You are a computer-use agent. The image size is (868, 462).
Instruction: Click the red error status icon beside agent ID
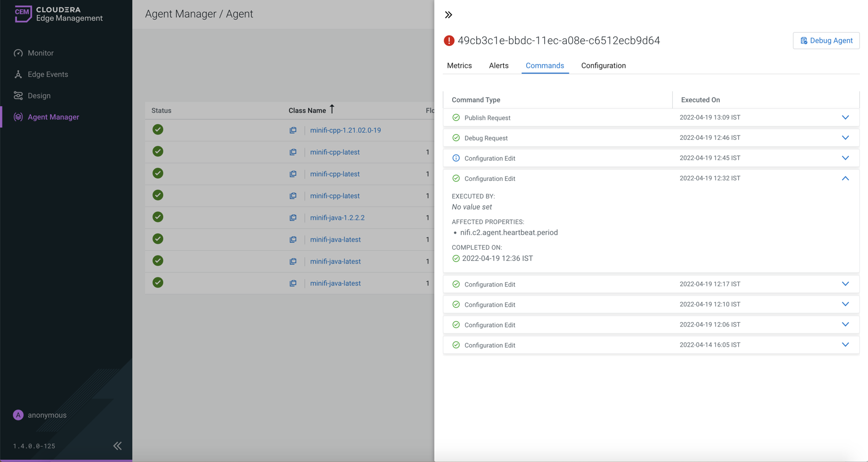point(449,41)
